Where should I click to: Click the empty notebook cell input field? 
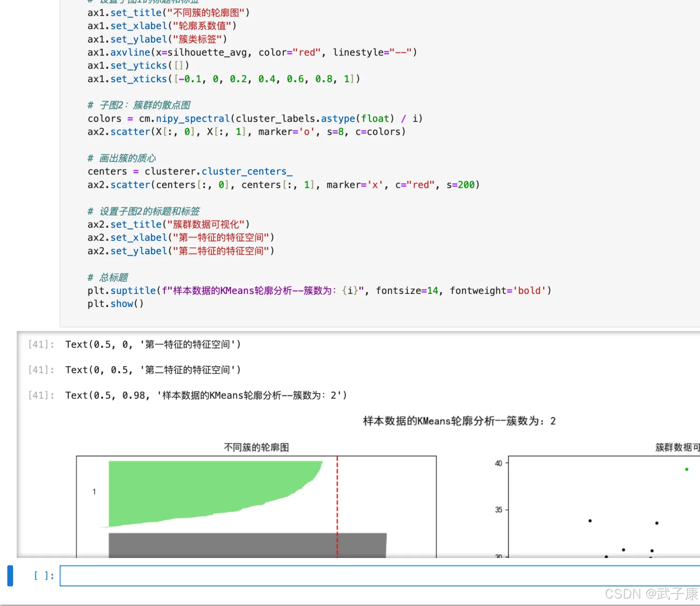click(380, 576)
